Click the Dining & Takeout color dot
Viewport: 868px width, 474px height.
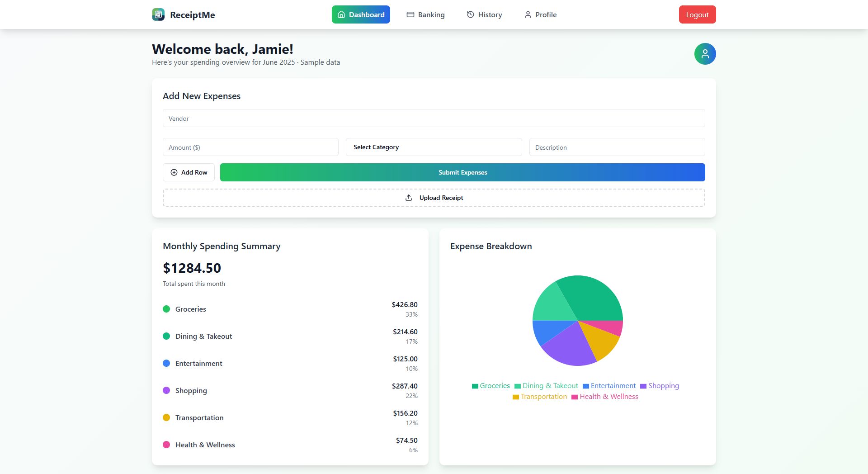point(166,336)
